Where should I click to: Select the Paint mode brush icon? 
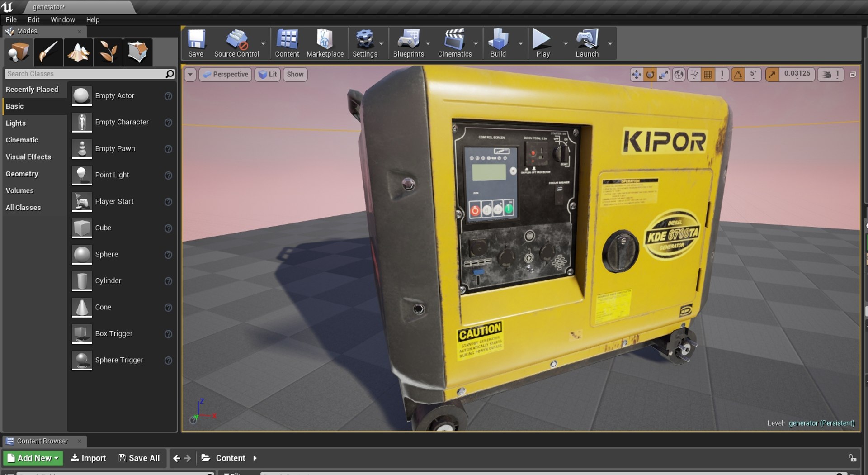click(x=48, y=52)
